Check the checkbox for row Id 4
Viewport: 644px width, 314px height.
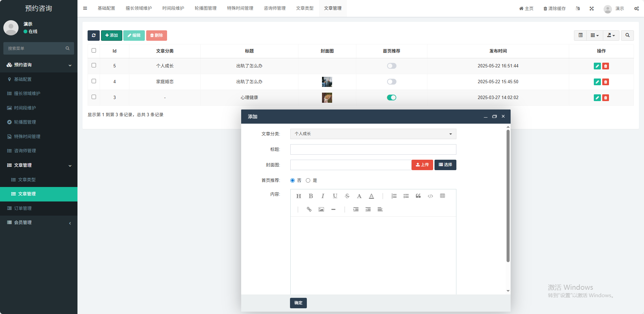click(94, 81)
